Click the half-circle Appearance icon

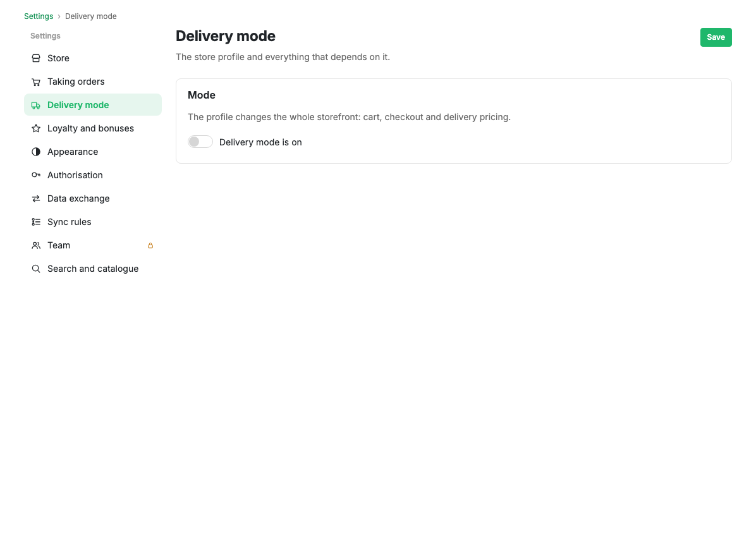pos(36,152)
